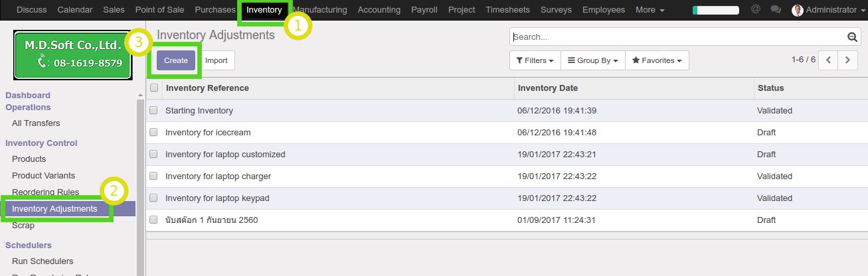Click the Create button
Image resolution: width=868 pixels, height=276 pixels.
click(176, 60)
